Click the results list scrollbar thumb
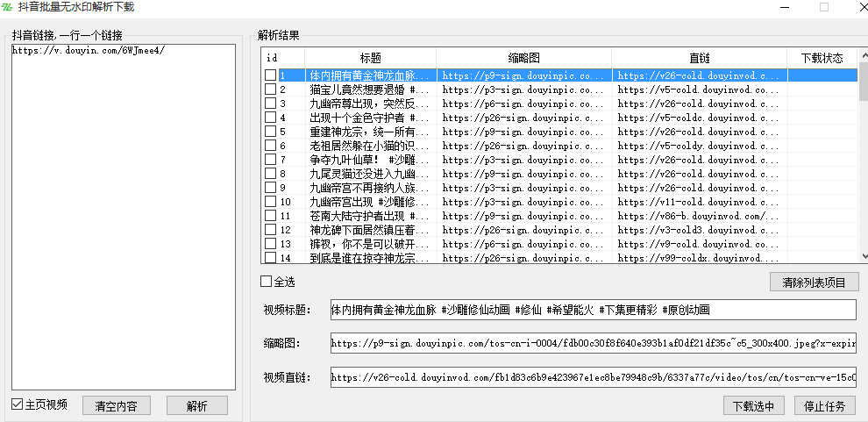This screenshot has width=868, height=422. pos(863,80)
